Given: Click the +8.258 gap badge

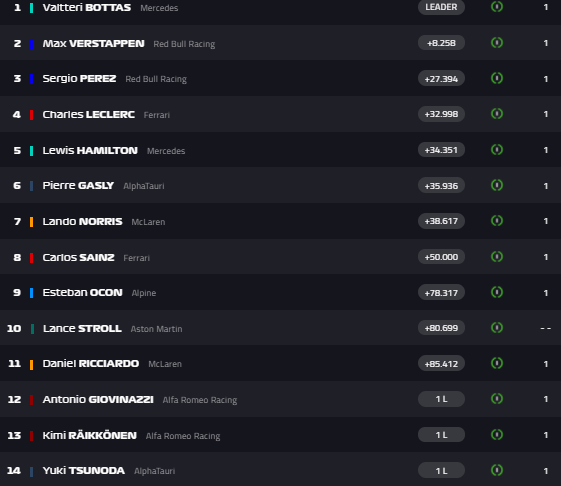Looking at the screenshot, I should [x=441, y=43].
